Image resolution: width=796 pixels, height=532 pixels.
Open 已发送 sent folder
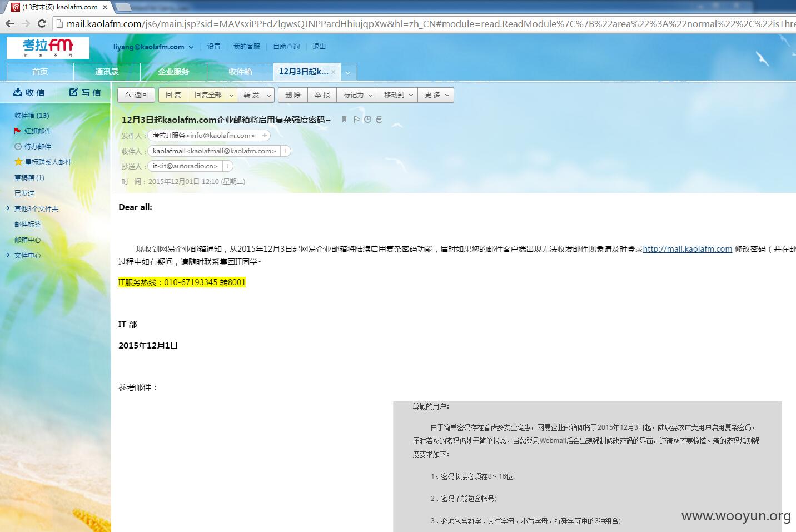coord(24,193)
